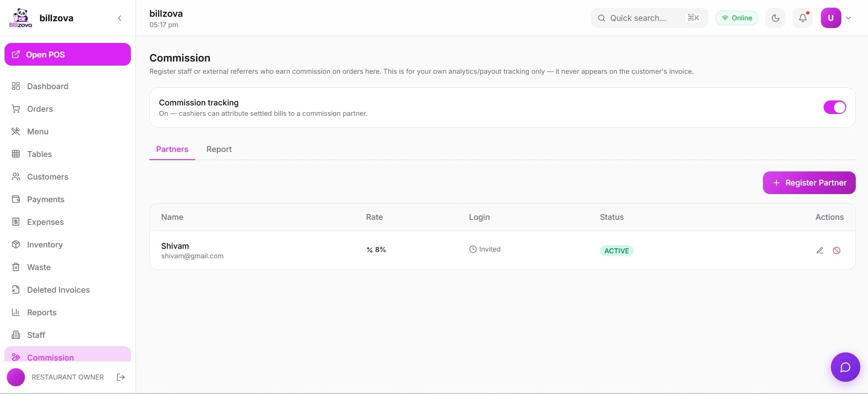Image resolution: width=868 pixels, height=394 pixels.
Task: Click the Staff badge icon
Action: [x=16, y=335]
